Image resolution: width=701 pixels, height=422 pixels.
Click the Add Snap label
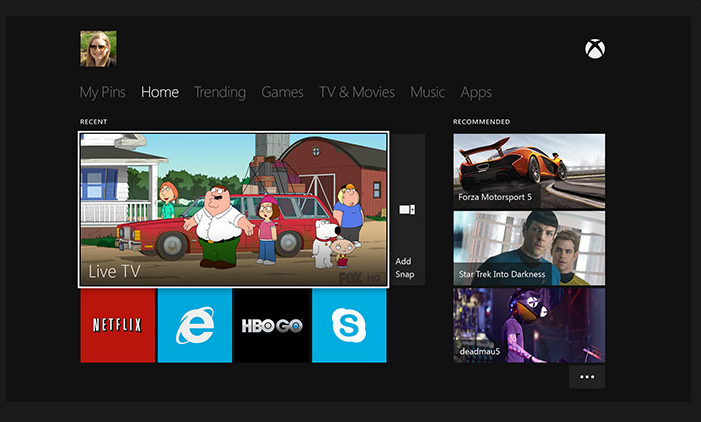pos(405,267)
